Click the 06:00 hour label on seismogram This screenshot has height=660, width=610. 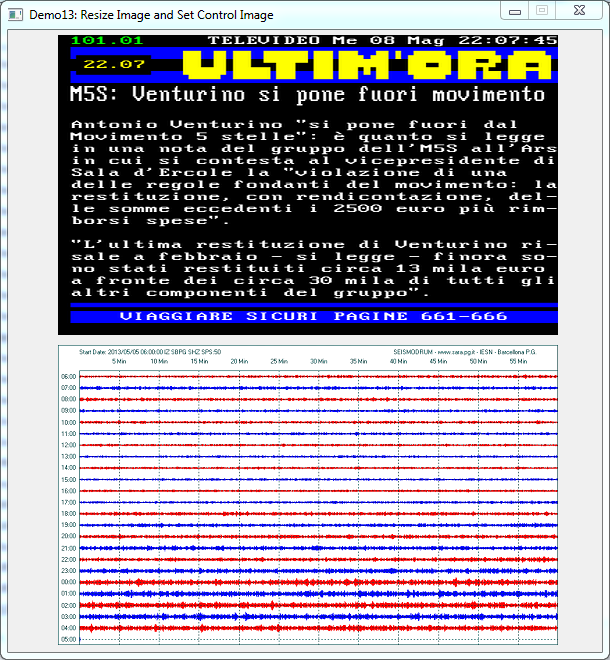(x=68, y=377)
